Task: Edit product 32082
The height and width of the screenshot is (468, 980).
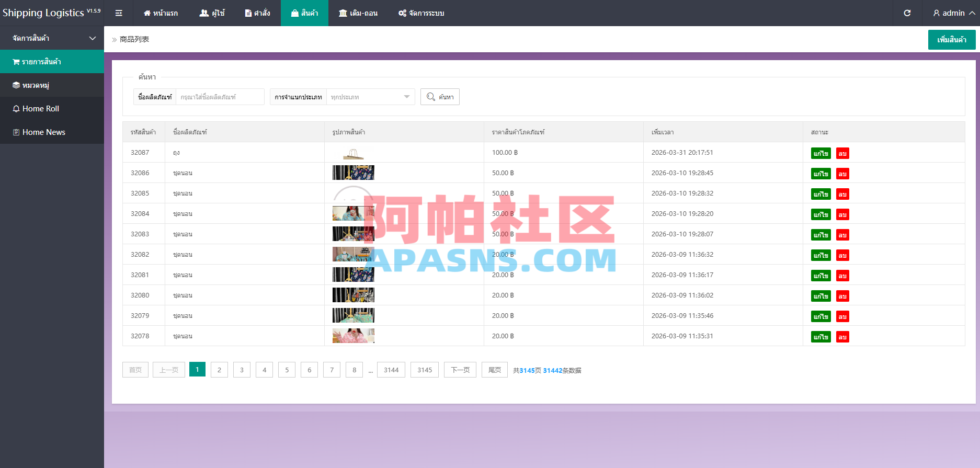Action: pyautogui.click(x=821, y=255)
